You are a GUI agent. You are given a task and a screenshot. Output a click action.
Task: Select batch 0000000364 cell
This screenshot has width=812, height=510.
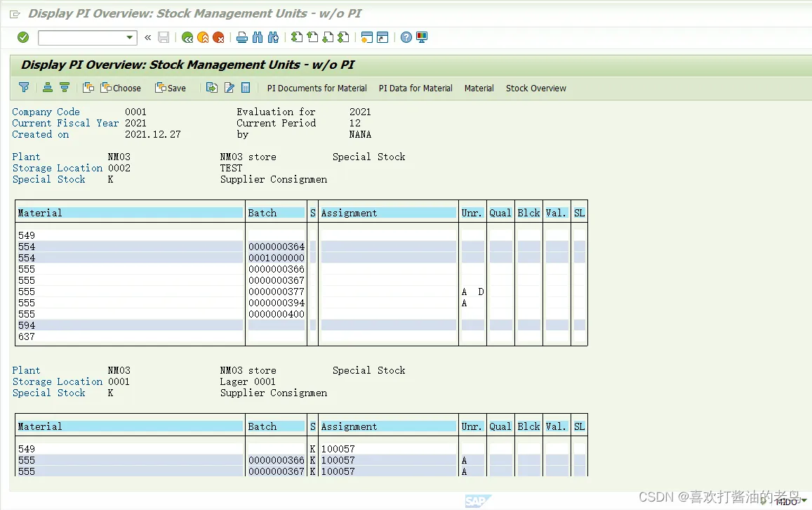(277, 247)
